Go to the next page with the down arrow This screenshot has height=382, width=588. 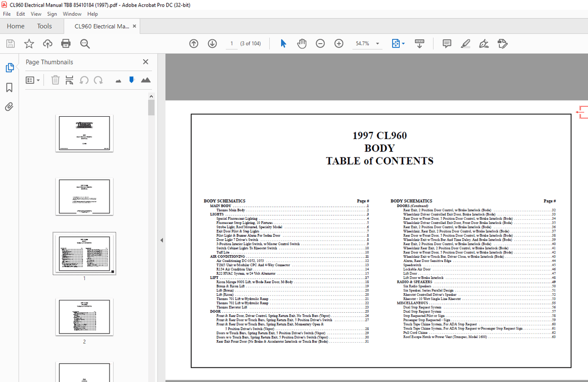click(212, 43)
